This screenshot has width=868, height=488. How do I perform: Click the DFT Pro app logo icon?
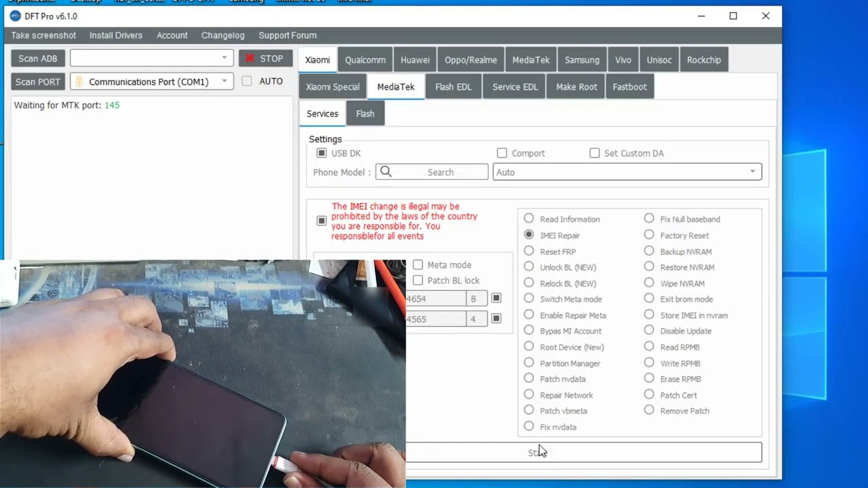15,16
